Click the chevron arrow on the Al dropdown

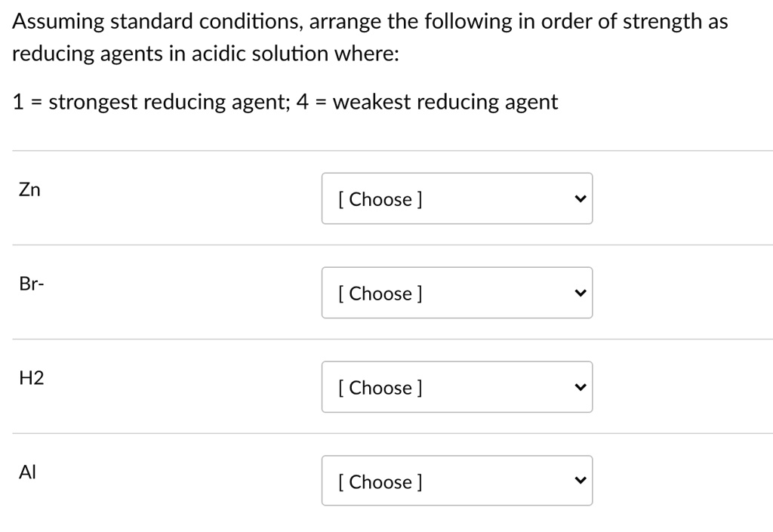click(x=579, y=480)
